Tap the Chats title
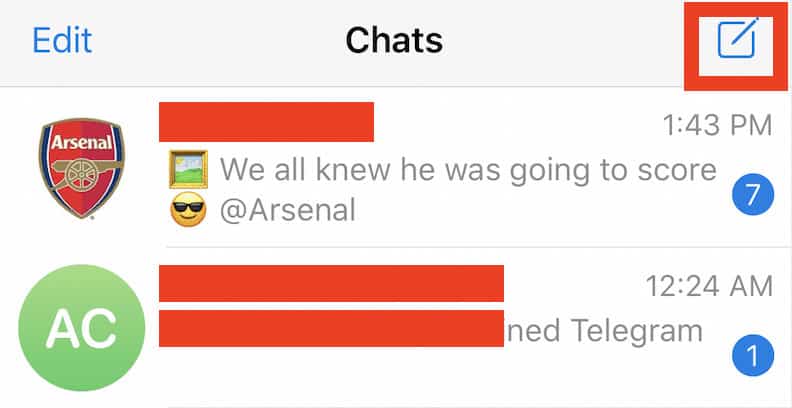The width and height of the screenshot is (792, 408). [394, 40]
